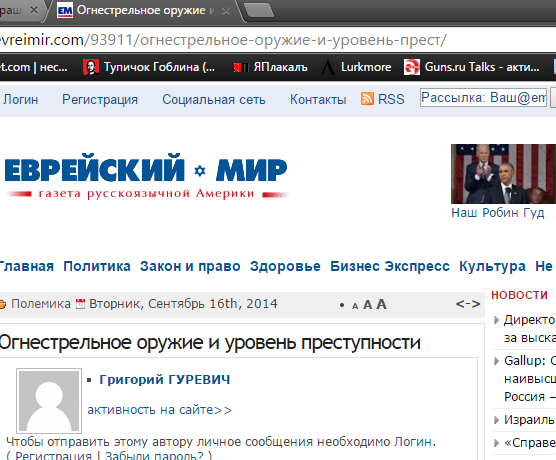Click the blue Star of David in the site logo

coord(200,171)
